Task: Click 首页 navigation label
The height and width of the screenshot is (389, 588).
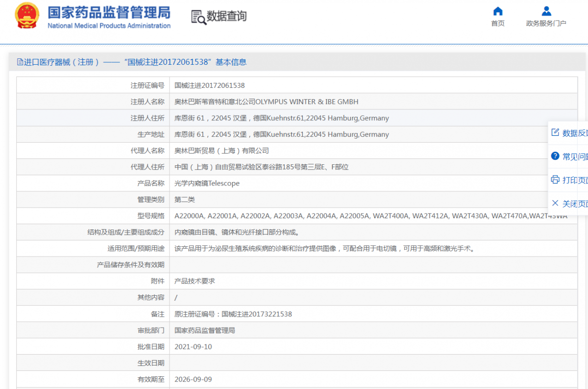Action: click(x=498, y=23)
